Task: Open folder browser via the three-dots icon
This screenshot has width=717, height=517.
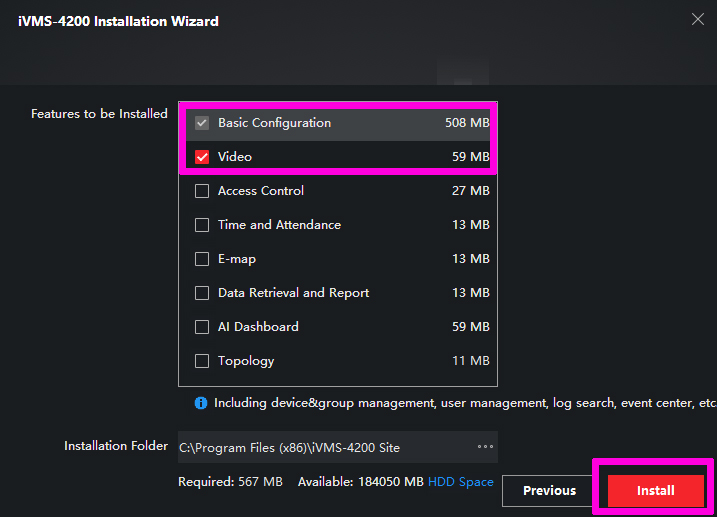Action: (x=485, y=447)
